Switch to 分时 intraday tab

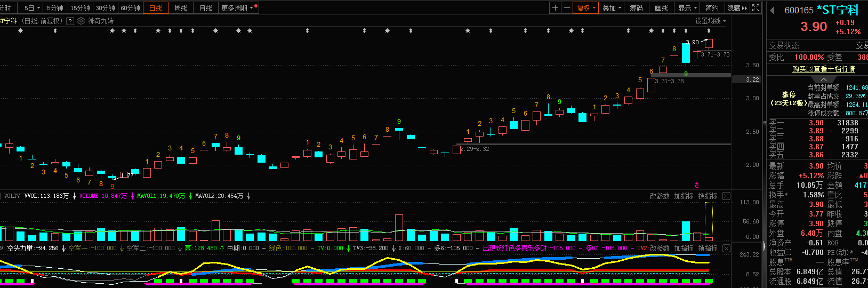5,8
